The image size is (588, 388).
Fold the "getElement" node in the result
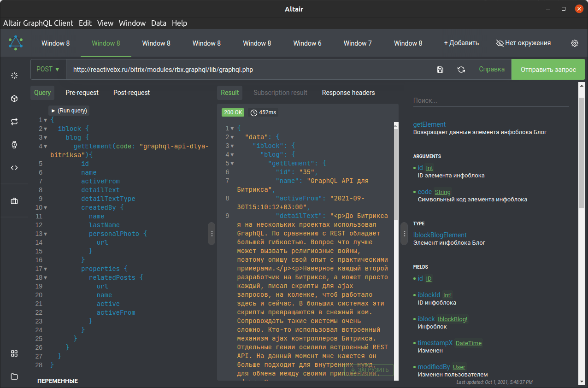pos(232,164)
